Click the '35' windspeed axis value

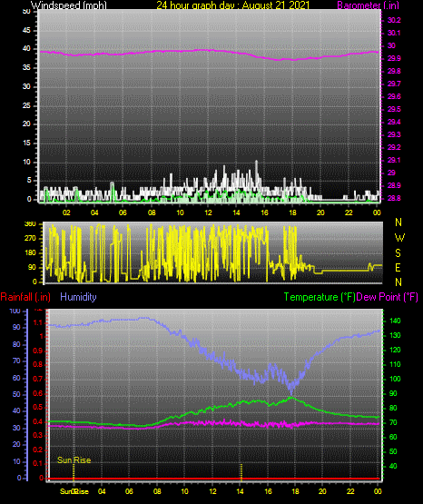point(26,68)
